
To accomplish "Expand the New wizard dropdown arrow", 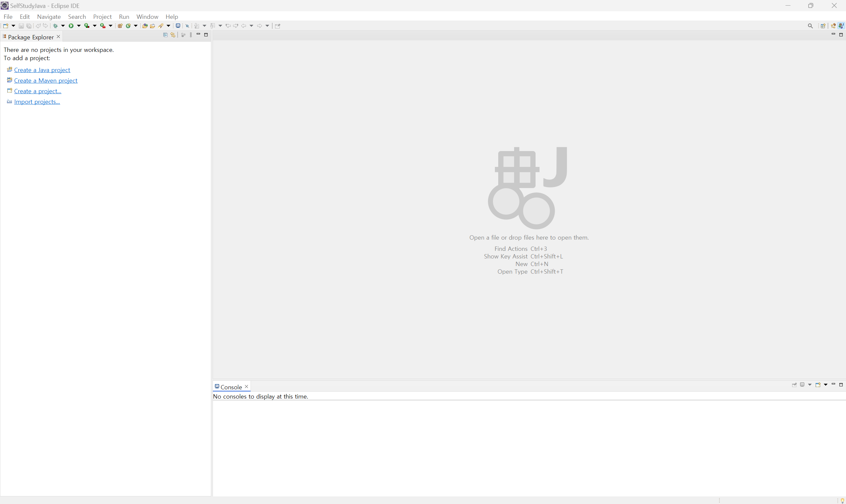I will [x=14, y=26].
